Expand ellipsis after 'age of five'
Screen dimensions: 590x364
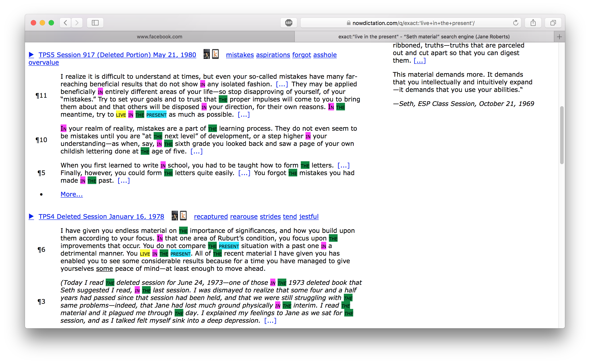[196, 151]
